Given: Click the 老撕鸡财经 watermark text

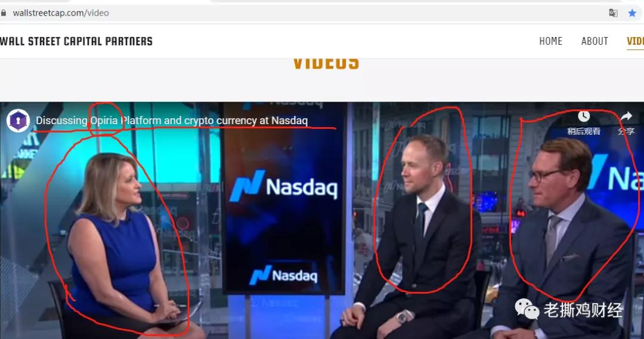Looking at the screenshot, I should [x=583, y=310].
